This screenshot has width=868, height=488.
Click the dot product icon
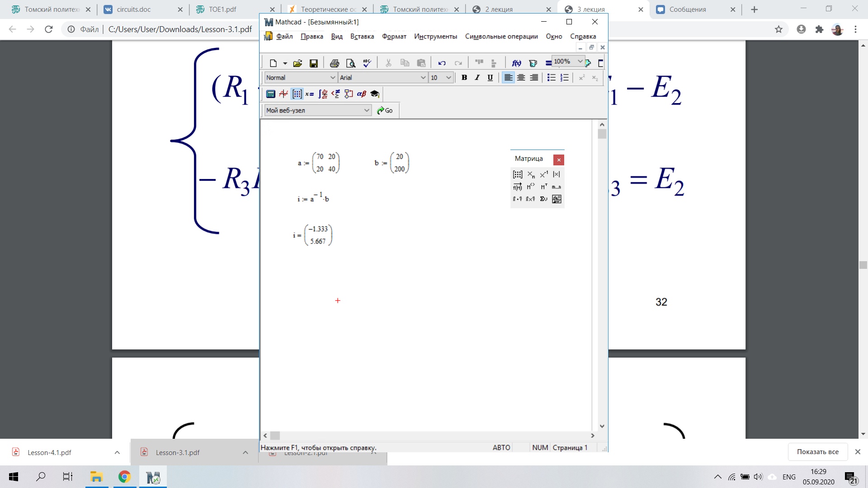coord(518,199)
